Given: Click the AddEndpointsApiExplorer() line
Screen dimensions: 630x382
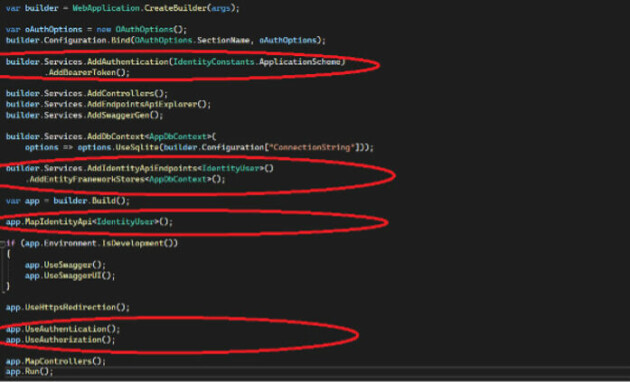Looking at the screenshot, I should click(108, 104).
